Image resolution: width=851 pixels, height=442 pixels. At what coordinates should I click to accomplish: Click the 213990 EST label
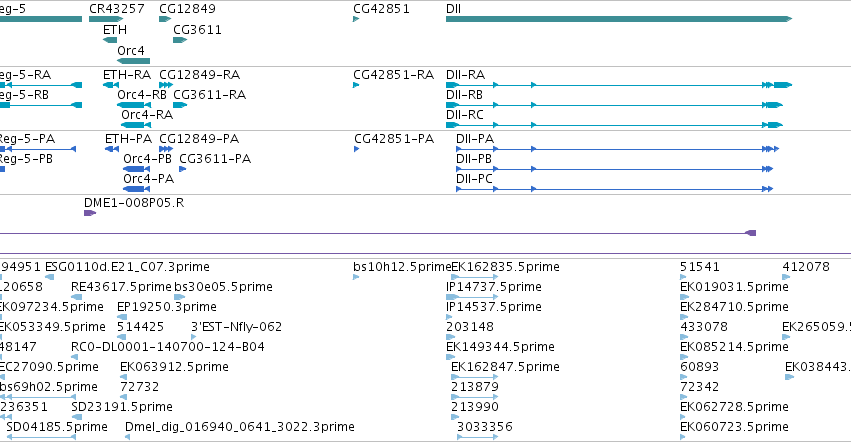pyautogui.click(x=475, y=407)
